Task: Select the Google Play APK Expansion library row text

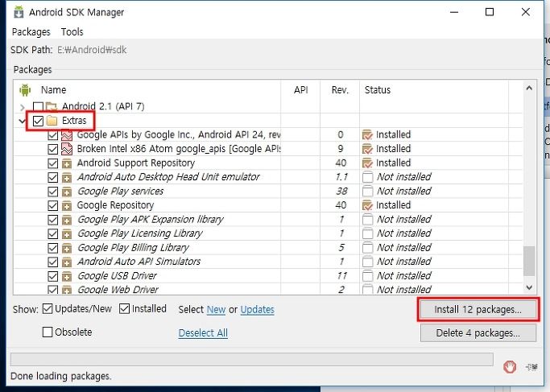Action: click(150, 220)
